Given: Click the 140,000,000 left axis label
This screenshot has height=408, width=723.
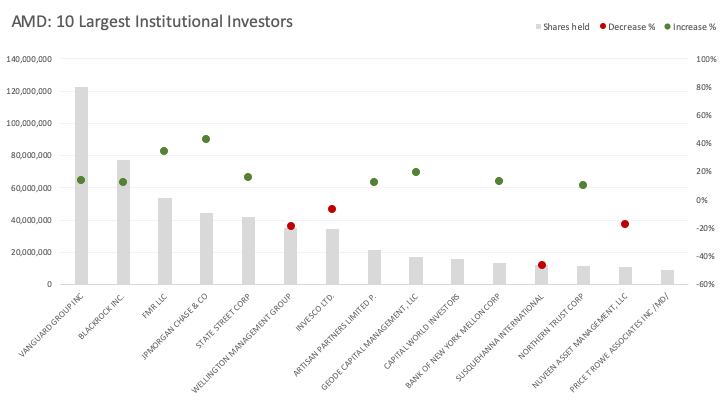Looking at the screenshot, I should point(37,59).
